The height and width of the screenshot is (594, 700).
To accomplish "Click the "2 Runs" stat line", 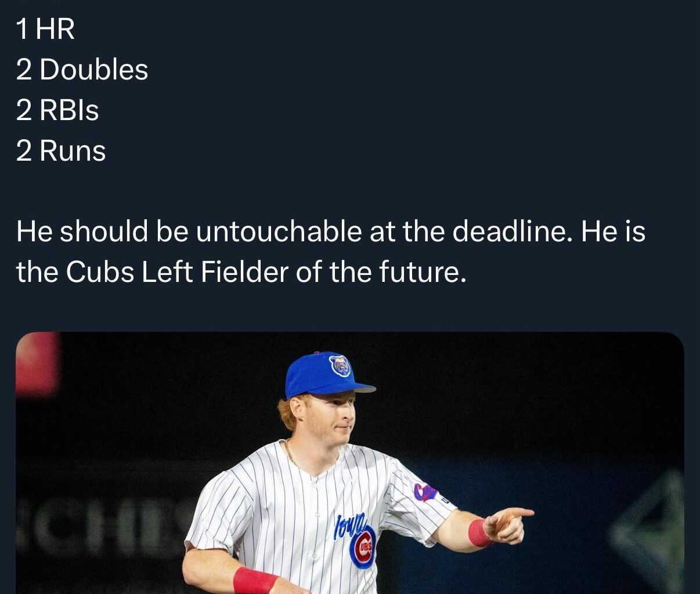I will pyautogui.click(x=61, y=151).
